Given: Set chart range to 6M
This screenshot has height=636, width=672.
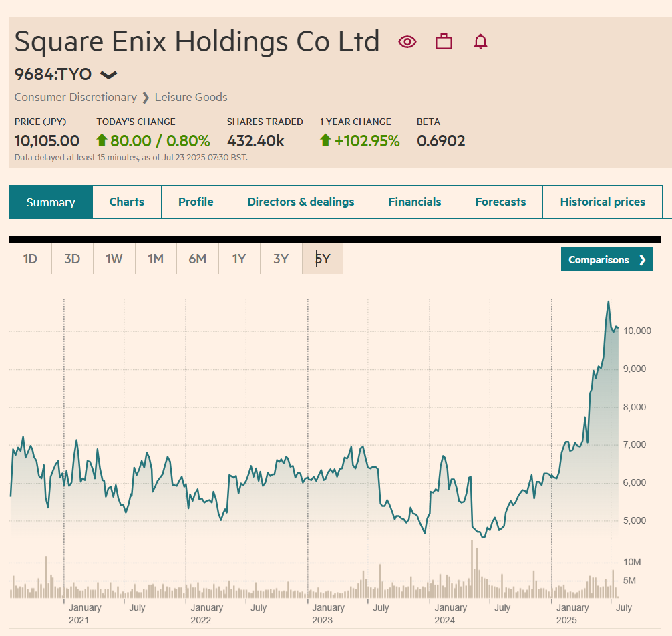Looking at the screenshot, I should pyautogui.click(x=198, y=259).
